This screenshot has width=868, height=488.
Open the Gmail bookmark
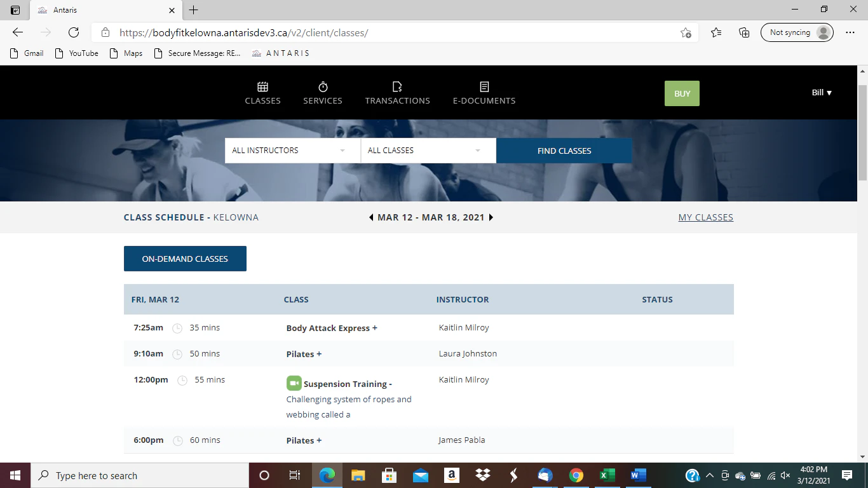(x=27, y=53)
